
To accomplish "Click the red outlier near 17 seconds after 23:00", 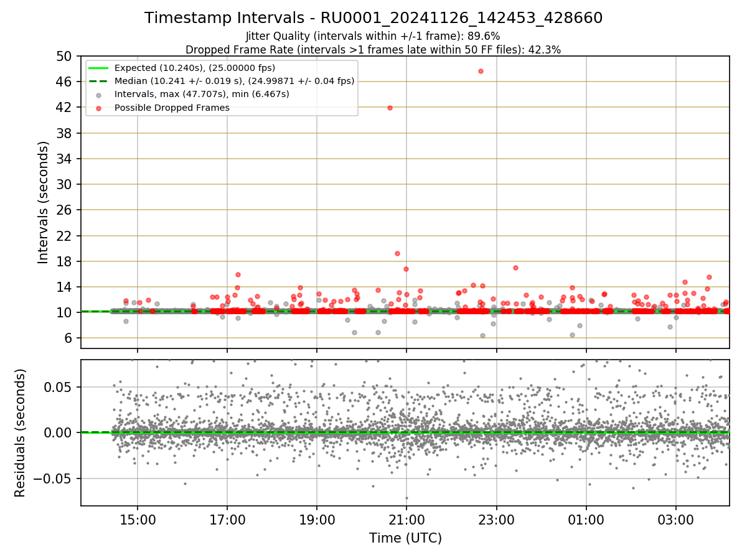I will [515, 268].
